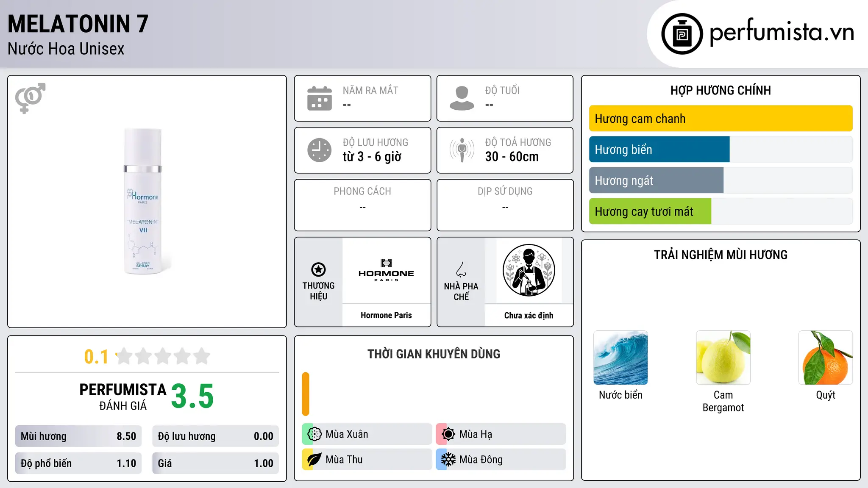Image resolution: width=868 pixels, height=488 pixels.
Task: Click the star badge icon above Thương hiệu
Action: tap(318, 269)
